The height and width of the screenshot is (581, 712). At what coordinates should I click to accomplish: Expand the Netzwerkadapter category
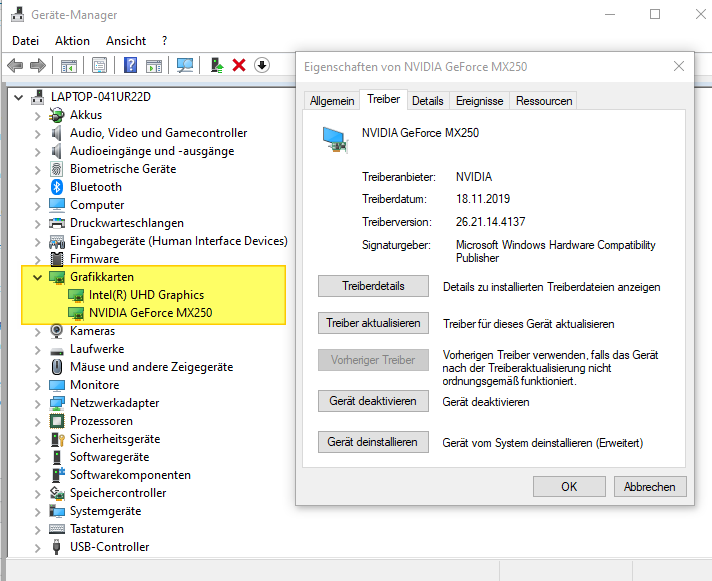click(37, 404)
